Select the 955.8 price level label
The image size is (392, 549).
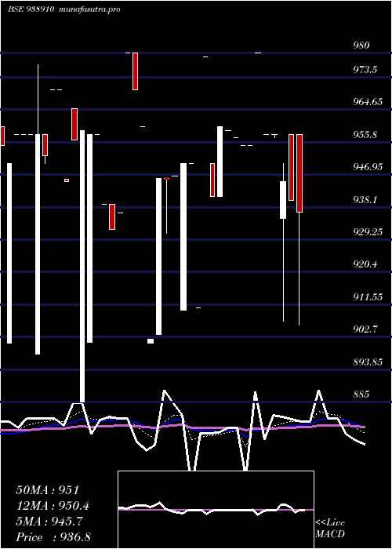[x=365, y=134]
